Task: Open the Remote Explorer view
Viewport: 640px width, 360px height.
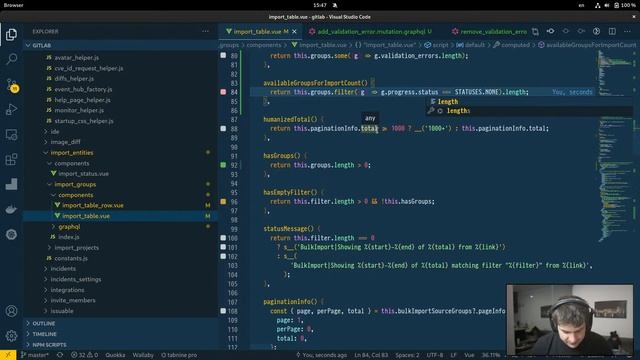Action: pyautogui.click(x=11, y=134)
